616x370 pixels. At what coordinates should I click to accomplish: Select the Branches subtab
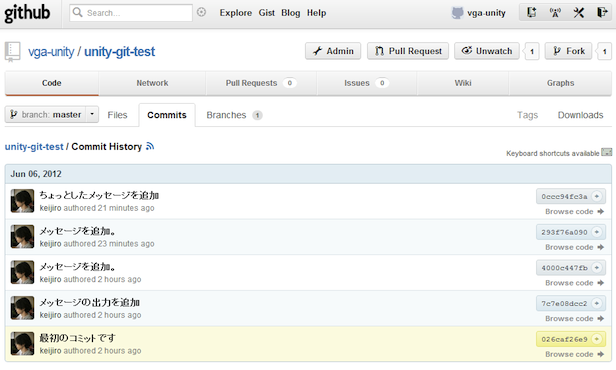click(x=234, y=115)
